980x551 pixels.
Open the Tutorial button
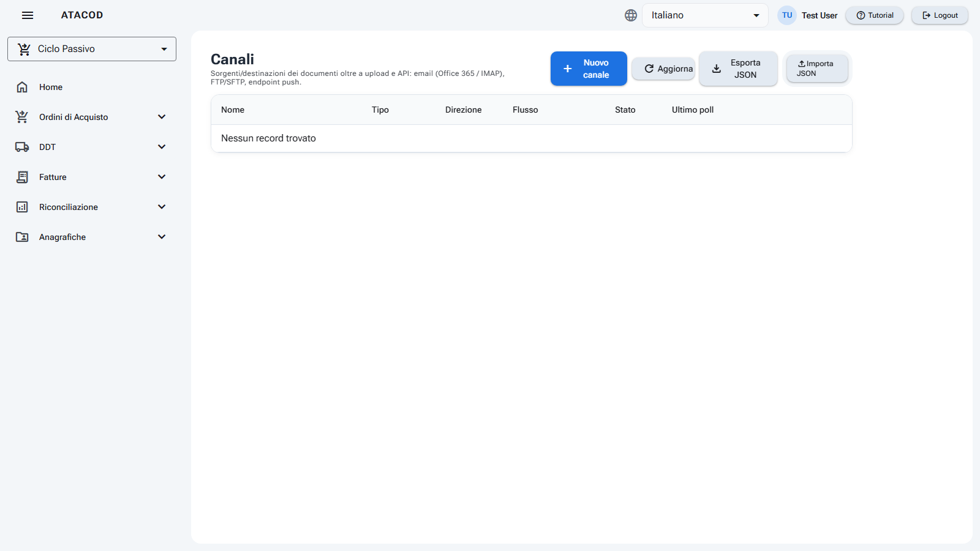(x=875, y=15)
